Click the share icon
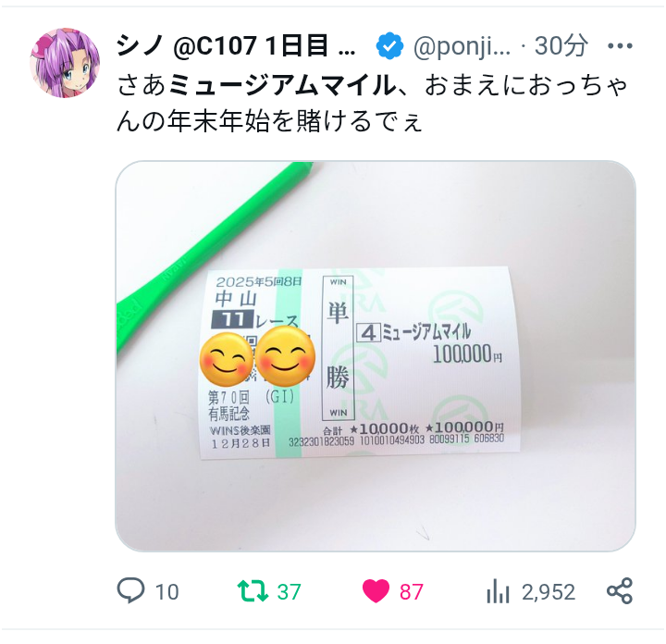This screenshot has width=666, height=644. pos(620,590)
